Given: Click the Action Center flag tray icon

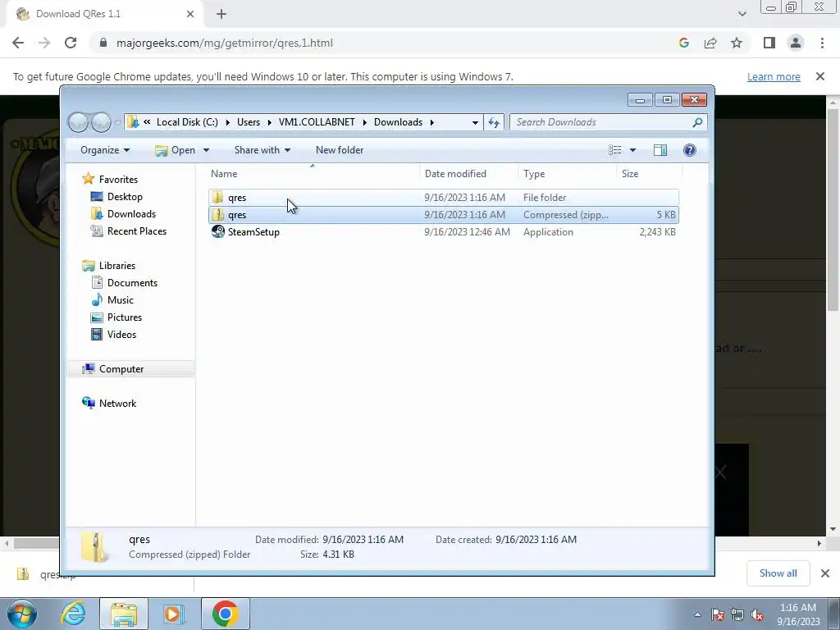Looking at the screenshot, I should (x=717, y=615).
